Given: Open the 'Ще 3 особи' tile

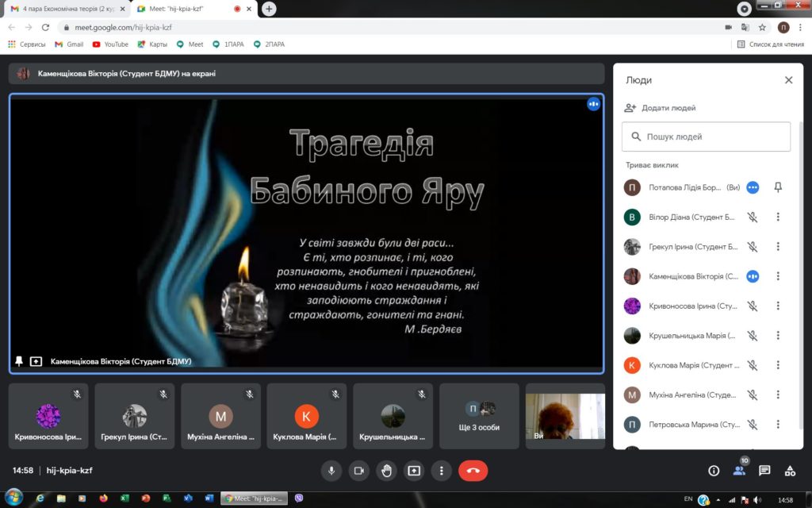Looking at the screenshot, I should (479, 416).
